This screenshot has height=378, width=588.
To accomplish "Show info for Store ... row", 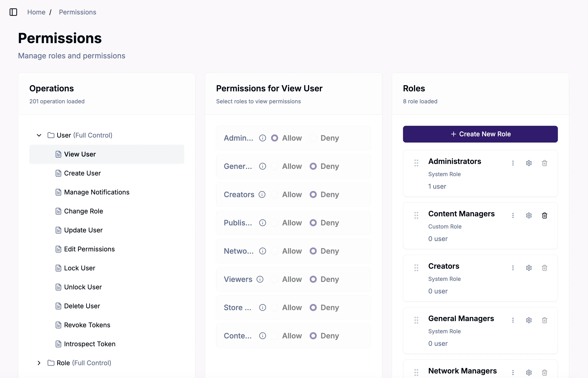I will point(262,307).
